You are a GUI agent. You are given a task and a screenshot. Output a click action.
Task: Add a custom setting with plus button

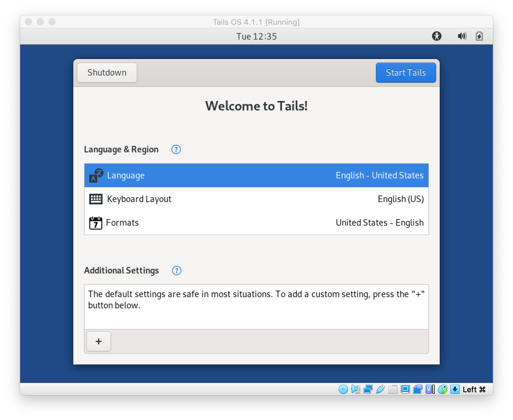pos(99,341)
